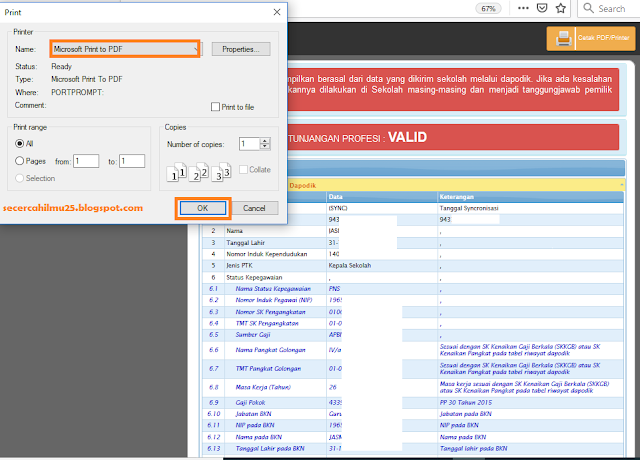Click the Data column header
The image size is (640, 460).
coord(336,197)
